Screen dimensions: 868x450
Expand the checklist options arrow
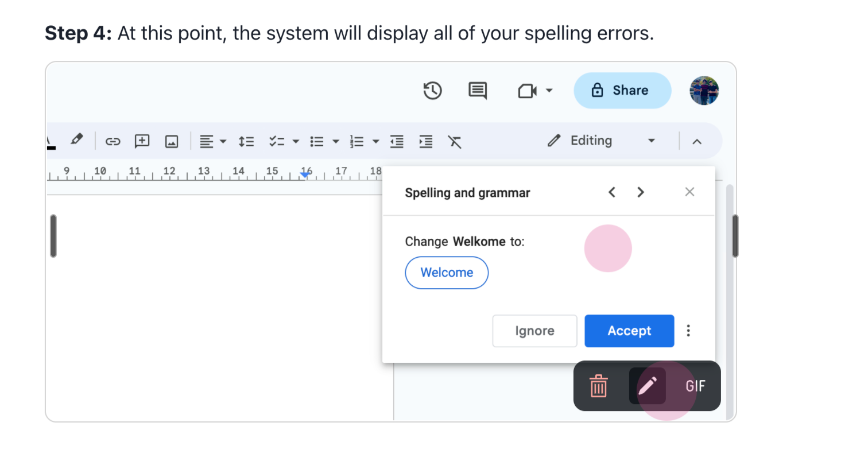point(296,141)
